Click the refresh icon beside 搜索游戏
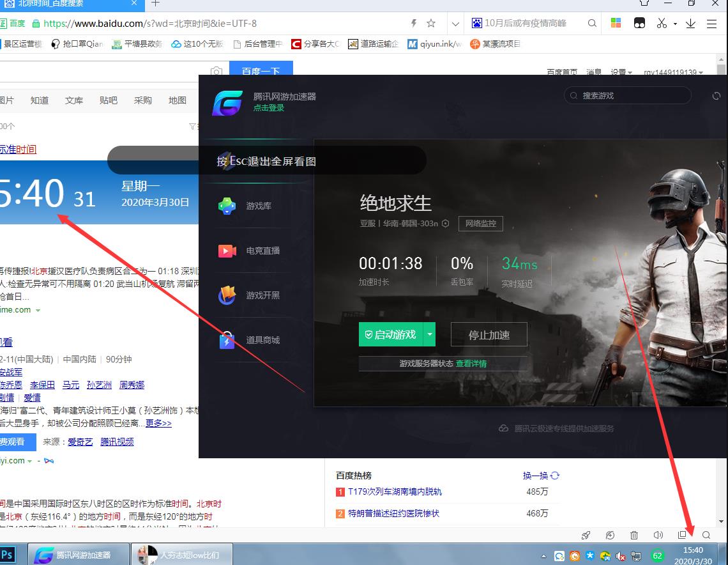Screen dimensions: 728x565 [x=717, y=96]
